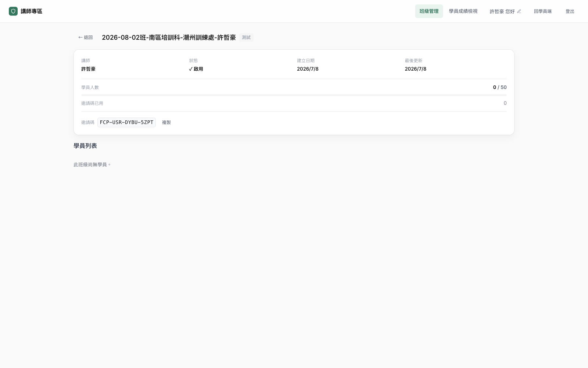Click the class title 2026-08-02班-南區培訓科

click(169, 38)
